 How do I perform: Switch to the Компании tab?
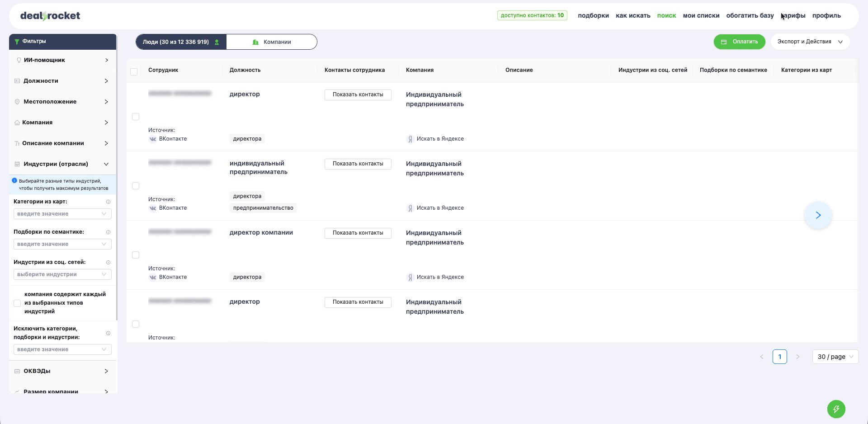click(x=272, y=42)
